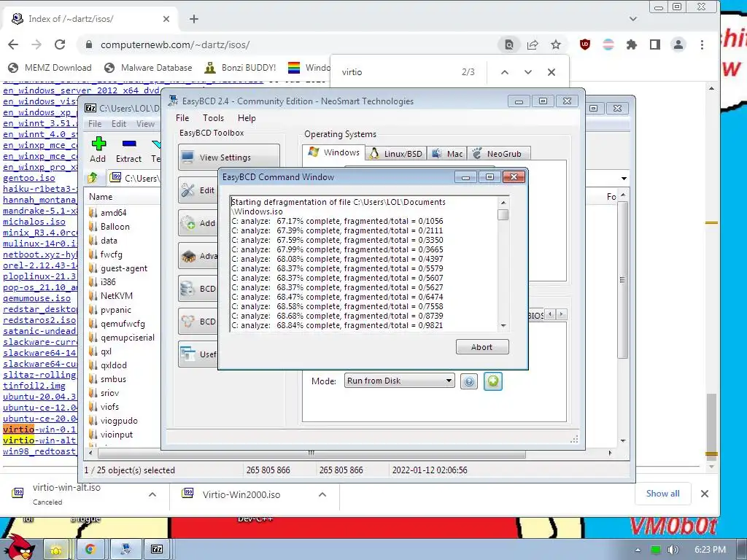Open the 7-Zip View menu

[145, 124]
